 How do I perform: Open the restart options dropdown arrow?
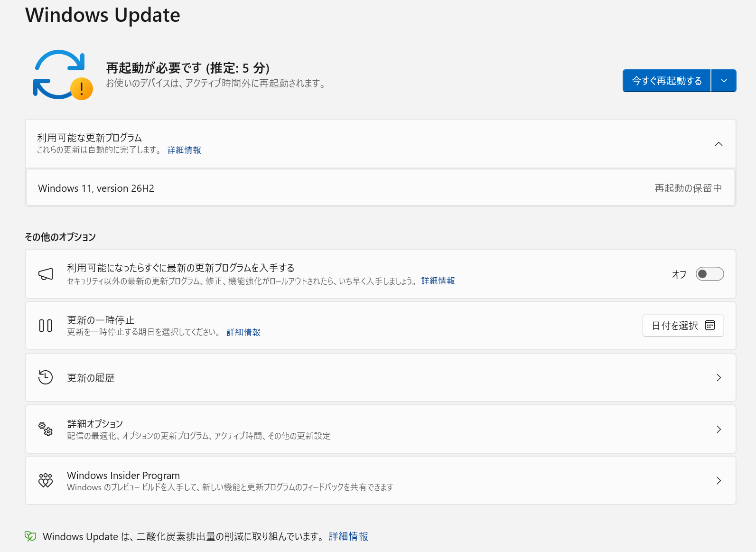(x=724, y=81)
